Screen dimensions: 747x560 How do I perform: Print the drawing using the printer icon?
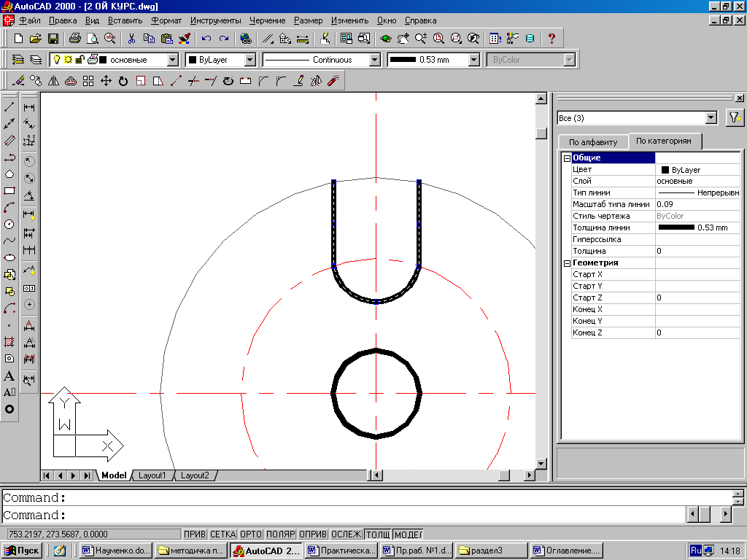coord(75,39)
